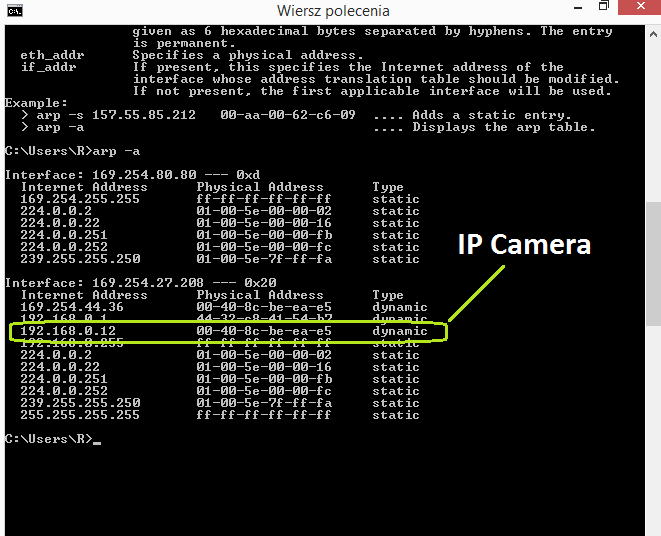Image resolution: width=661 pixels, height=536 pixels.
Task: Click 'Physical Address' header under Interface 169.254.27.208
Action: tap(260, 295)
